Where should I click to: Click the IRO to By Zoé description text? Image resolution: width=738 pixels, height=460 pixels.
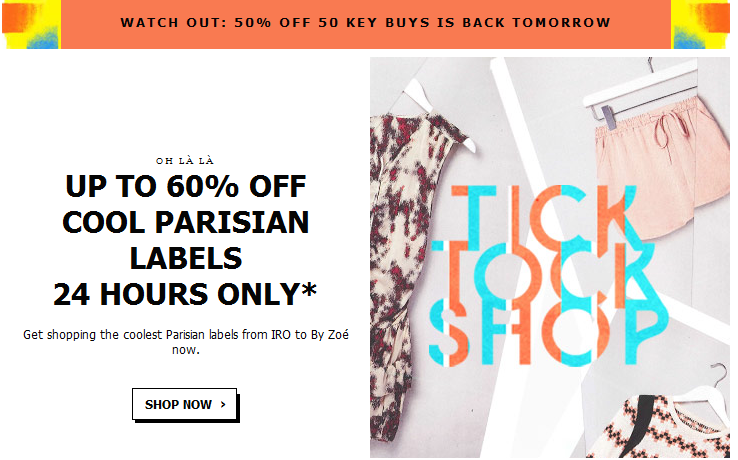click(186, 342)
